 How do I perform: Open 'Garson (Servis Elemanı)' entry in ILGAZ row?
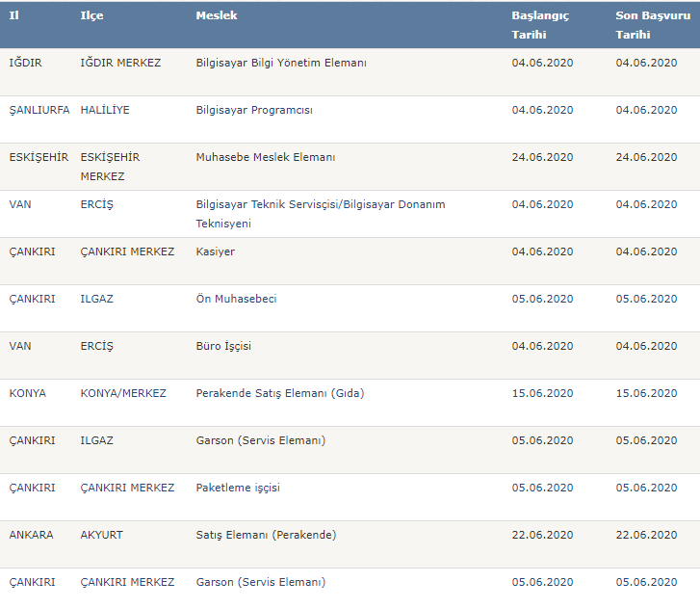click(261, 440)
